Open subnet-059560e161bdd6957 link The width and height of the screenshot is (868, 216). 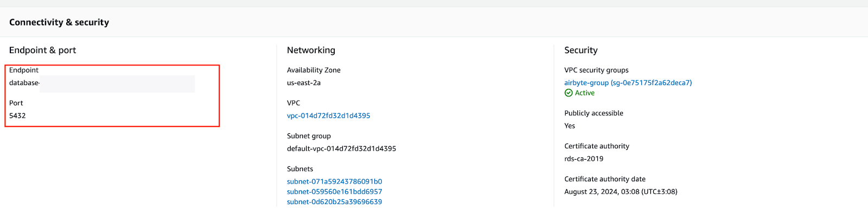click(x=335, y=192)
